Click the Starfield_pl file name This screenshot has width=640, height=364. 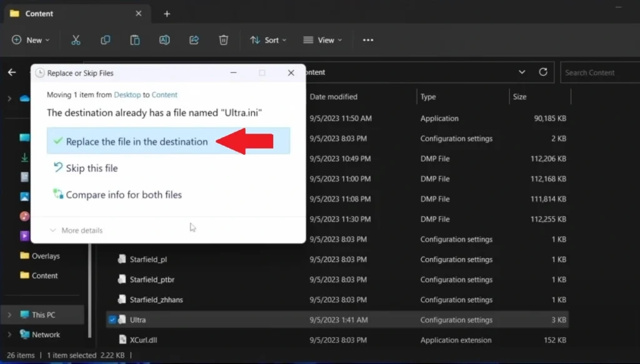(x=148, y=259)
